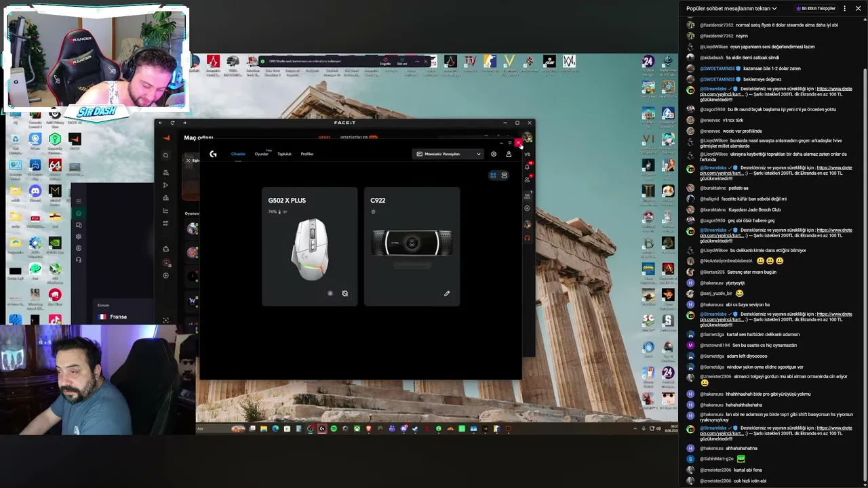The width and height of the screenshot is (868, 488).
Task: Open the FACEIT profile avatar
Action: 528,138
